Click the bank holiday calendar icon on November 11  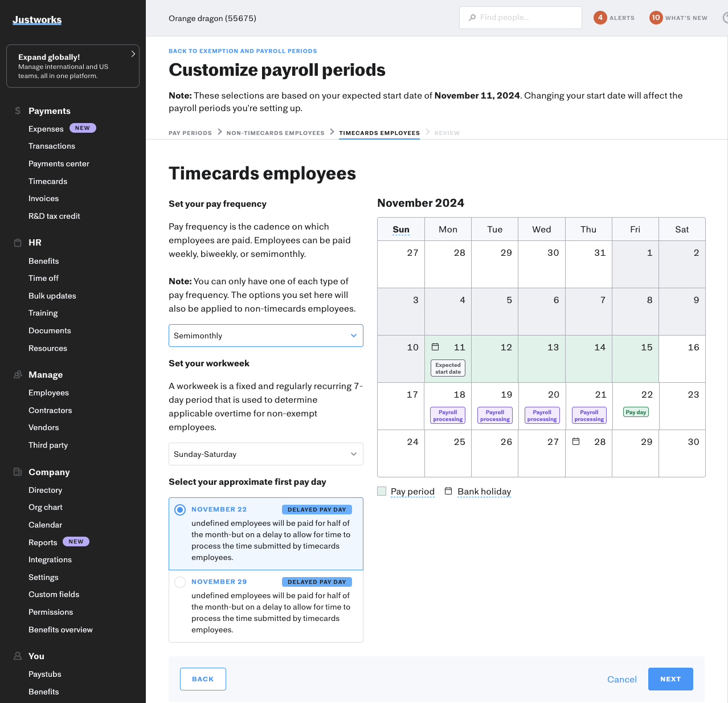tap(436, 346)
